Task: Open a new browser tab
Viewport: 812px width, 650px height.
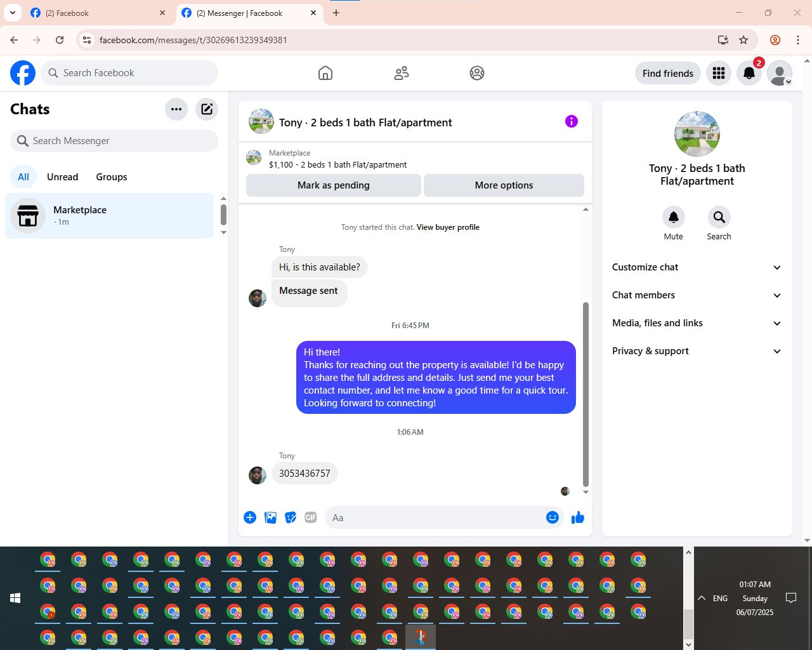Action: pyautogui.click(x=336, y=13)
